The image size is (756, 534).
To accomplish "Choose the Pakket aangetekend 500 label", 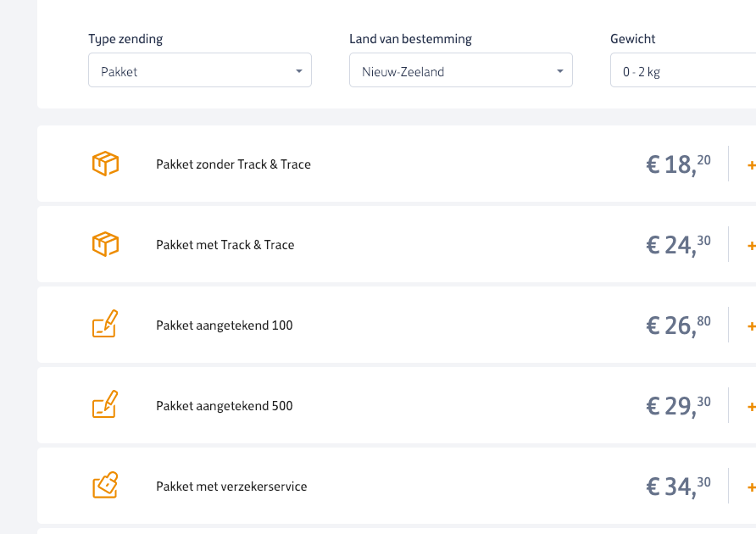I will pos(225,406).
